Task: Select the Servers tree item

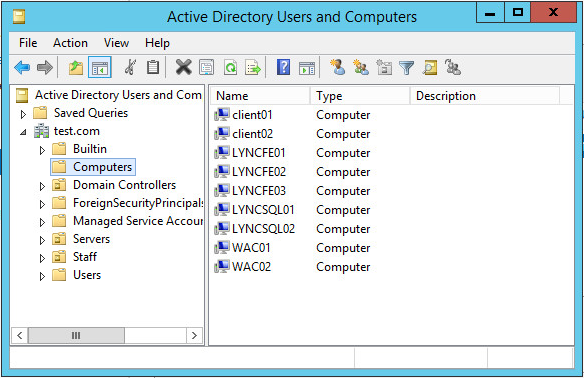Action: (91, 239)
